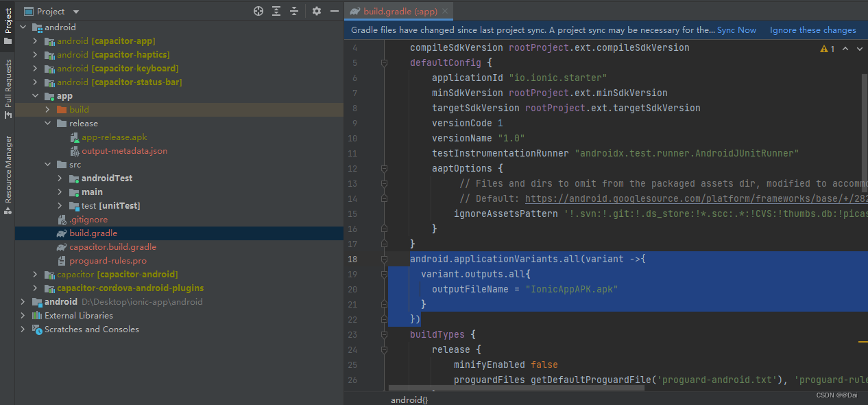Collapse the release folder
Viewport: 868px width, 405px height.
tap(47, 124)
